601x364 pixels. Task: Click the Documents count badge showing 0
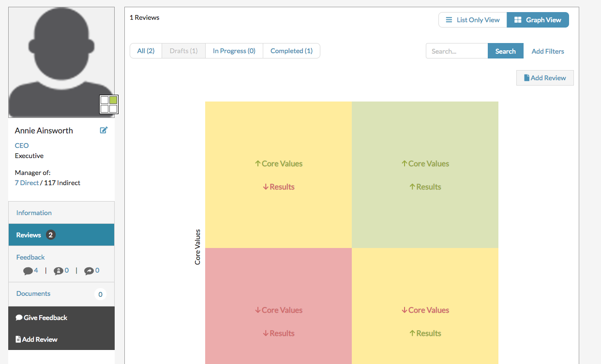pos(100,294)
